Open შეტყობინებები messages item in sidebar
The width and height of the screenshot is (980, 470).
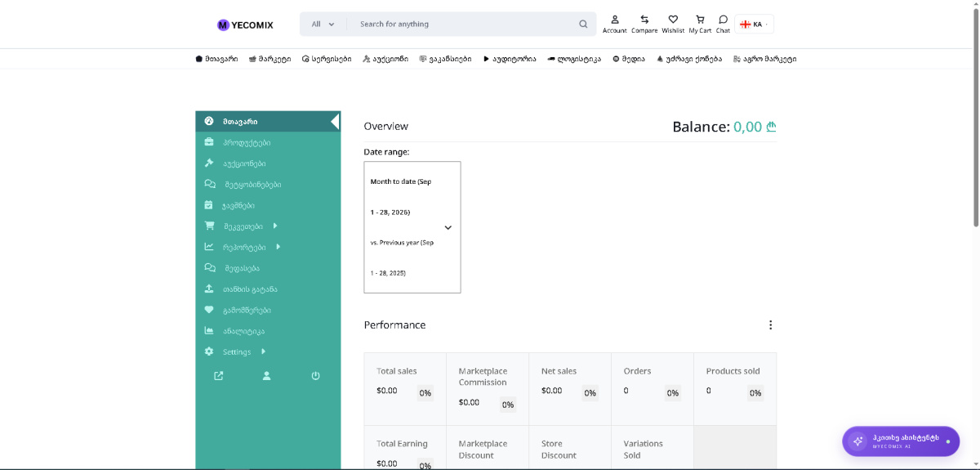pos(268,185)
